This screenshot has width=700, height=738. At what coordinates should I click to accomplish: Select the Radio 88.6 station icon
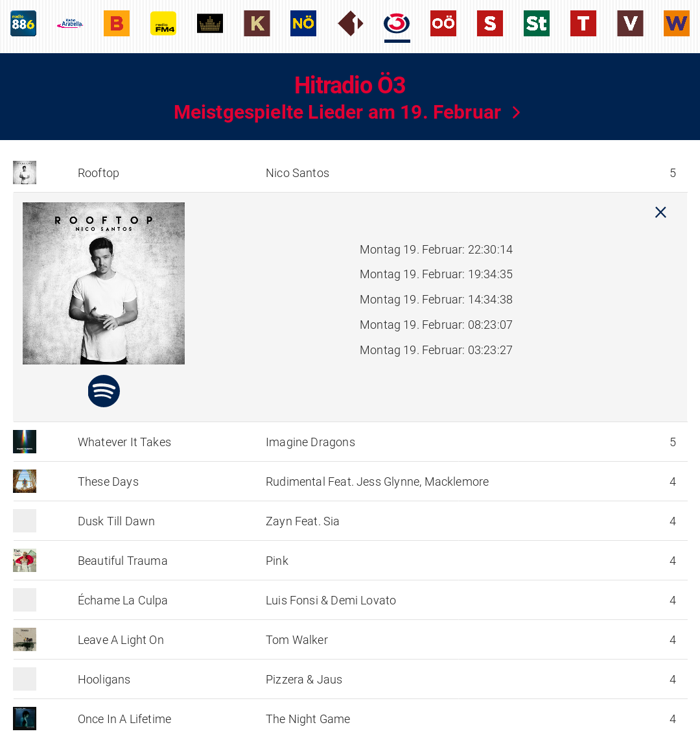[x=23, y=23]
